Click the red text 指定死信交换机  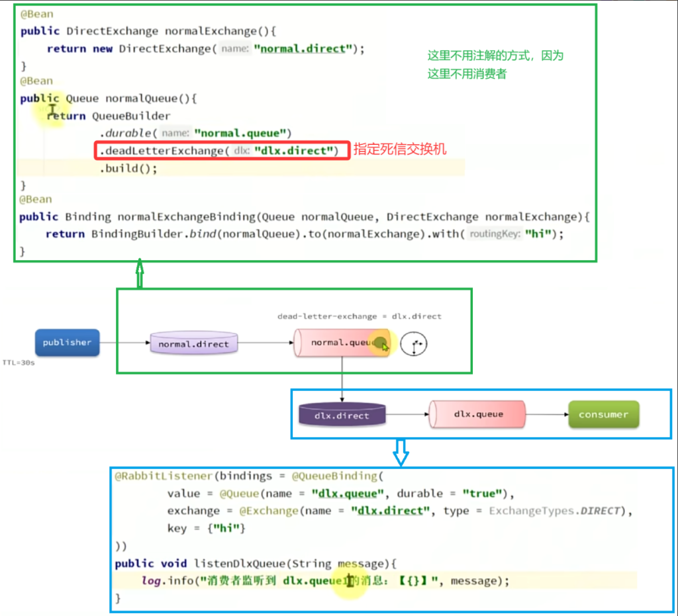point(400,150)
